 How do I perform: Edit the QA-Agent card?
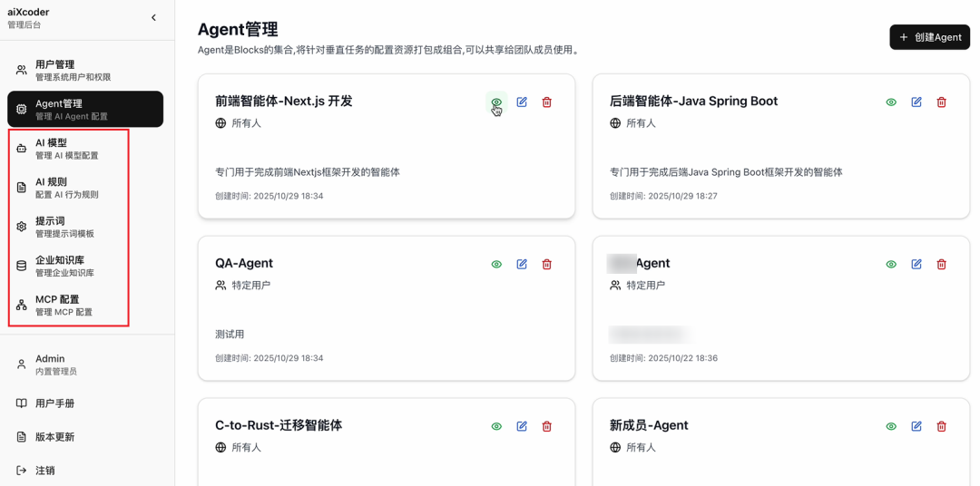pos(522,265)
